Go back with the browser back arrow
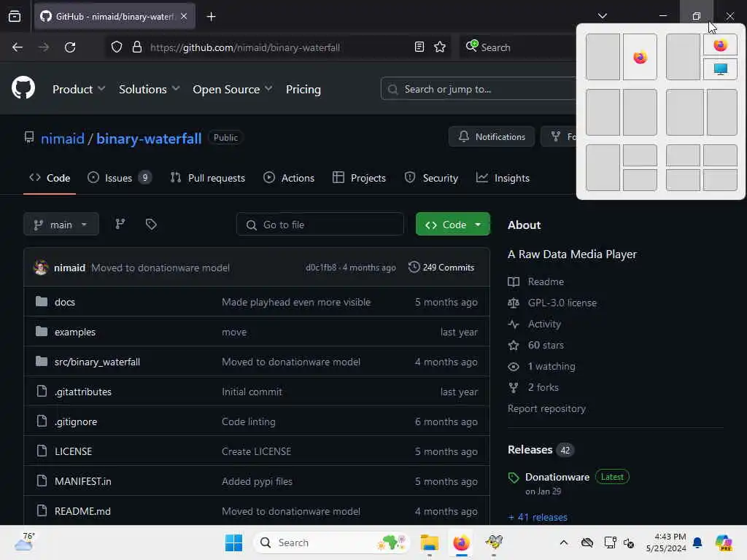 click(18, 47)
